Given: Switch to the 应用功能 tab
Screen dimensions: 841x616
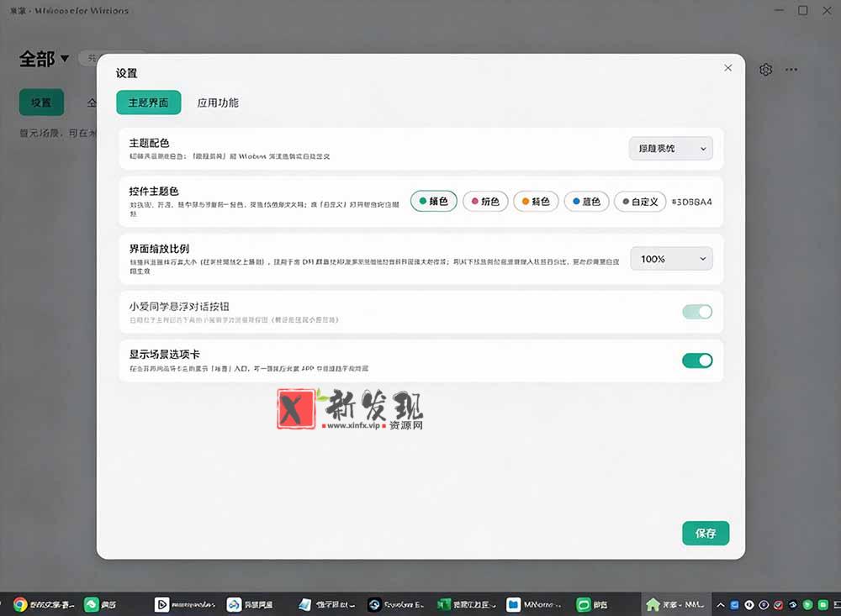Looking at the screenshot, I should point(218,103).
